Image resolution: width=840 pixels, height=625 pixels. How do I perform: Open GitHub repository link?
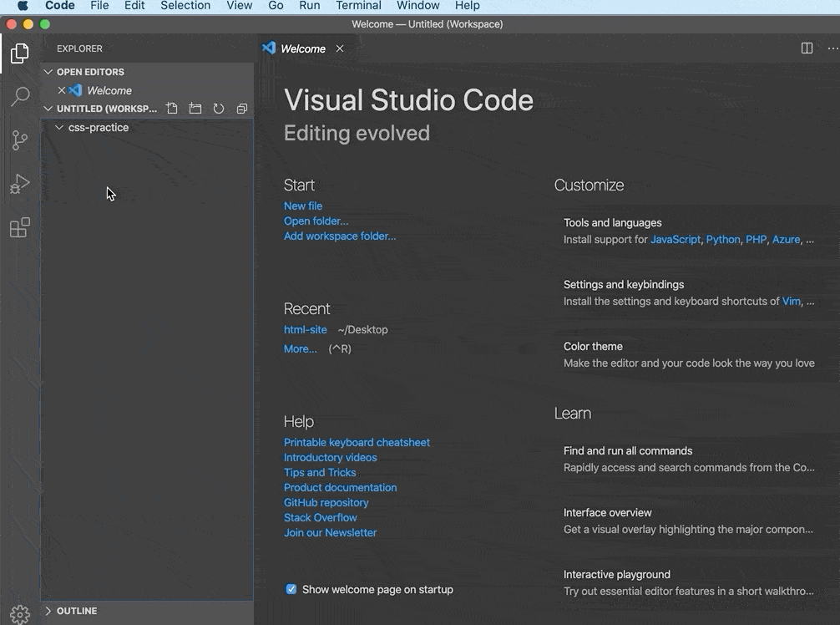pyautogui.click(x=326, y=502)
